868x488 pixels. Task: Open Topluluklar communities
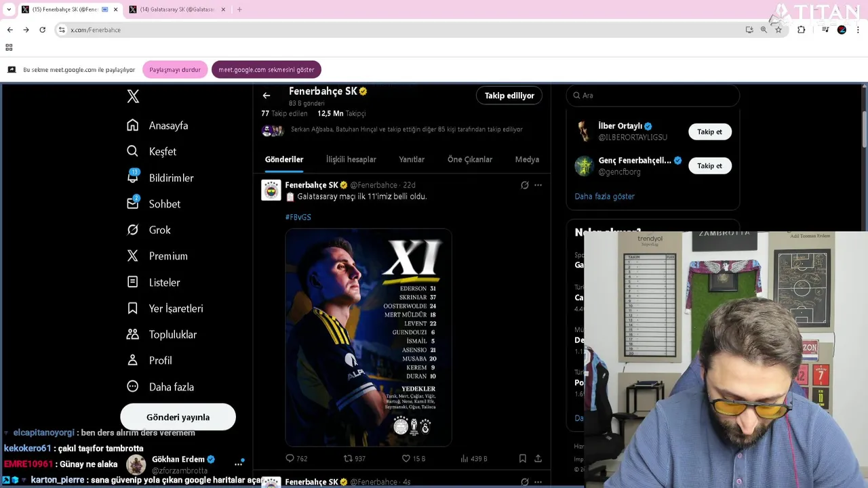pyautogui.click(x=161, y=334)
